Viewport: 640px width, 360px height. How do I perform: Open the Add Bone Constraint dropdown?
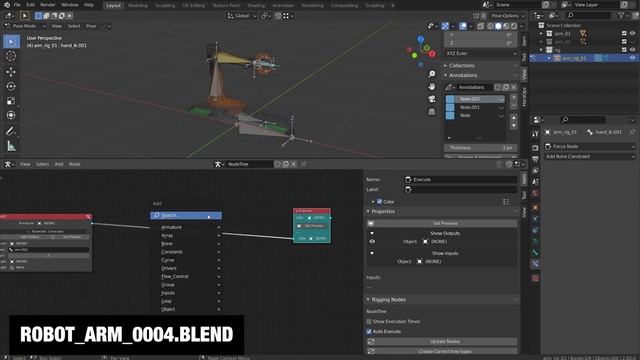click(x=589, y=157)
